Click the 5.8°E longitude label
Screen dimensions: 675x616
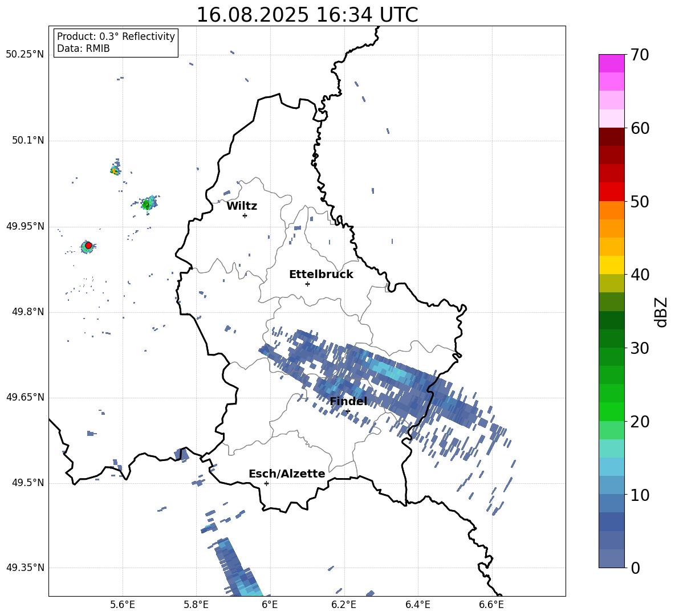pos(196,605)
